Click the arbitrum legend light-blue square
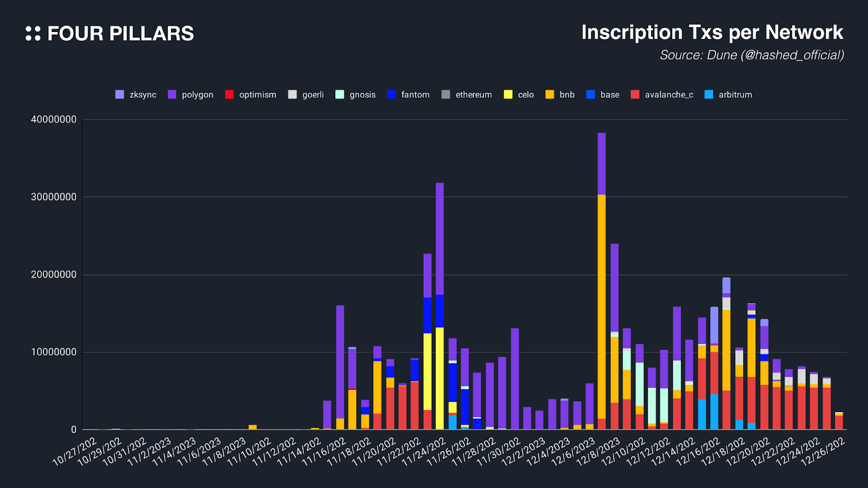The height and width of the screenshot is (488, 868). point(709,94)
